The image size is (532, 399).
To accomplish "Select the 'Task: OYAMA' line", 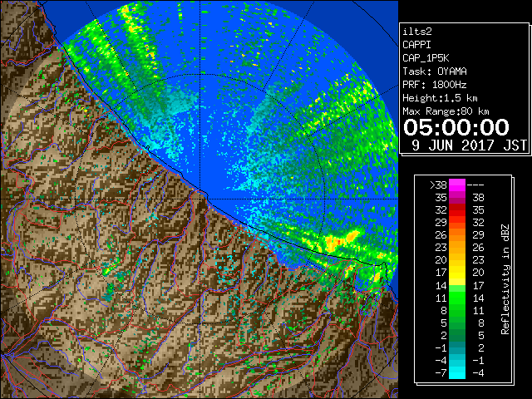I will click(435, 71).
